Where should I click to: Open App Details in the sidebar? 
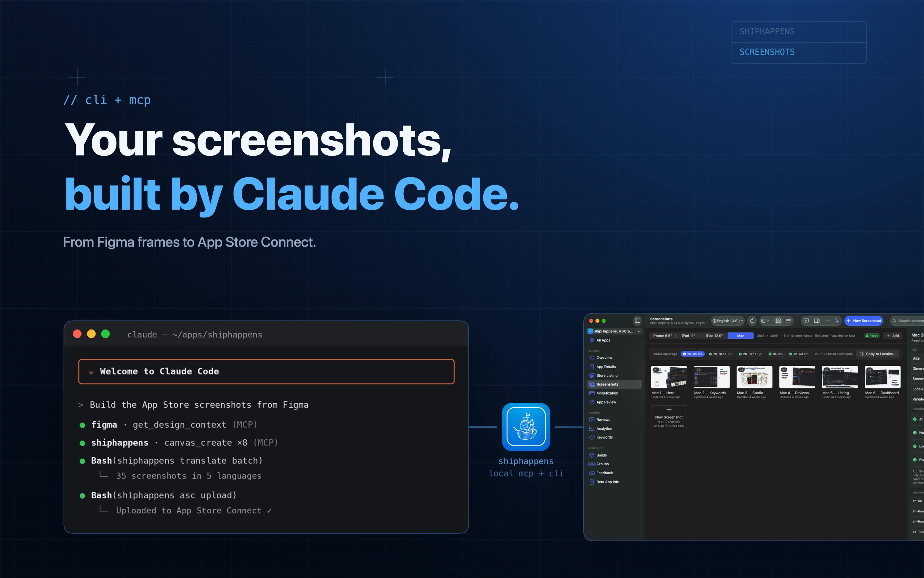[x=614, y=367]
